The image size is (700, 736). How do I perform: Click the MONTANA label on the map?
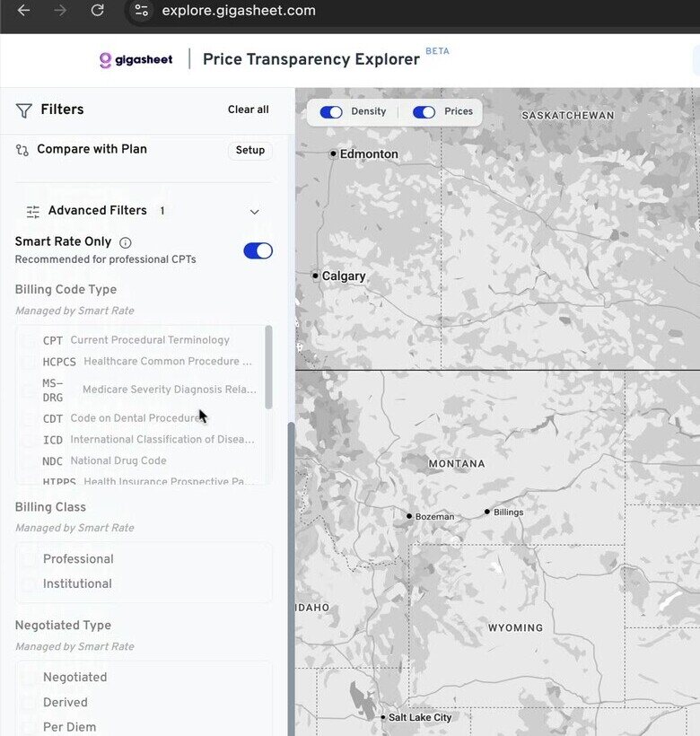click(457, 464)
